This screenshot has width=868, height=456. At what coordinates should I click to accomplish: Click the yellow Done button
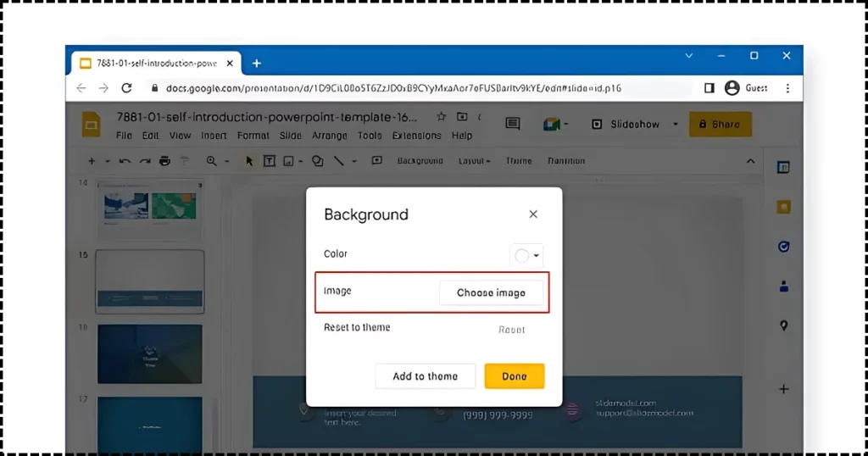pos(515,376)
